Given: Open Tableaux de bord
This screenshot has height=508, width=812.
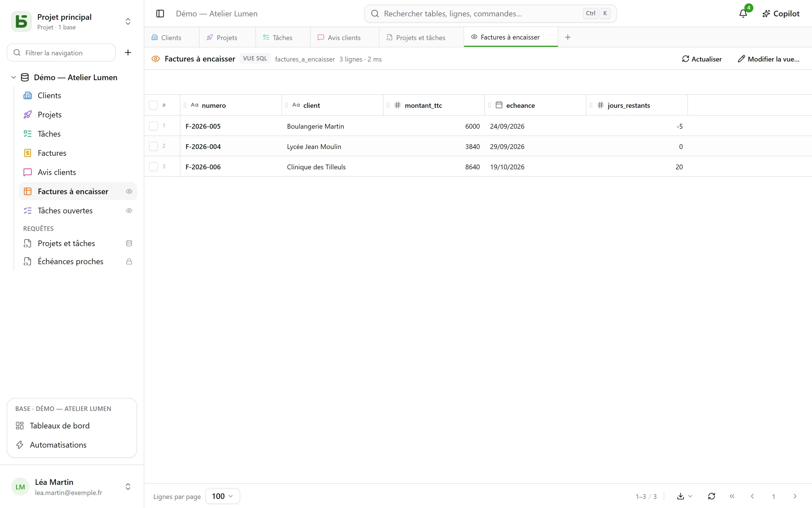Looking at the screenshot, I should [x=72, y=426].
